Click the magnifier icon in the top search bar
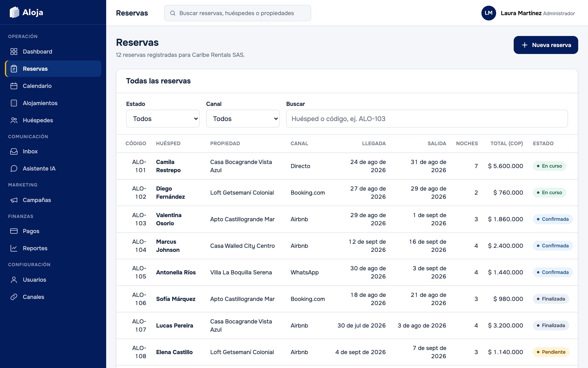588x368 pixels. coord(173,13)
